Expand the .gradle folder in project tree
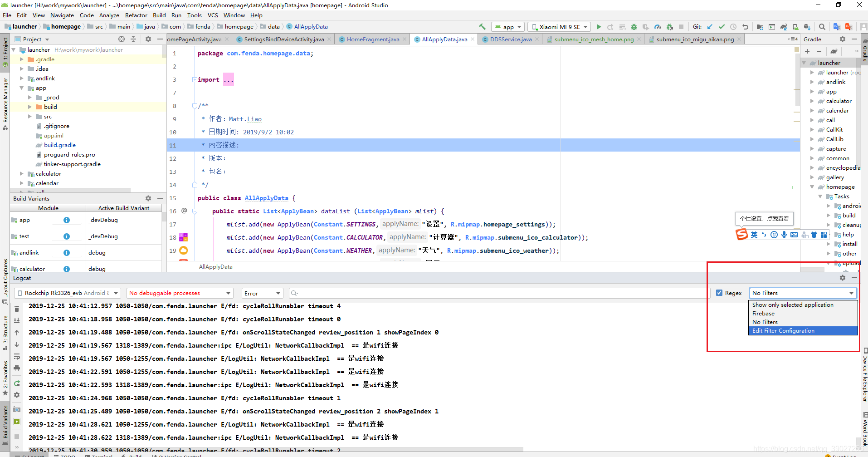Viewport: 868px width, 457px height. point(21,59)
